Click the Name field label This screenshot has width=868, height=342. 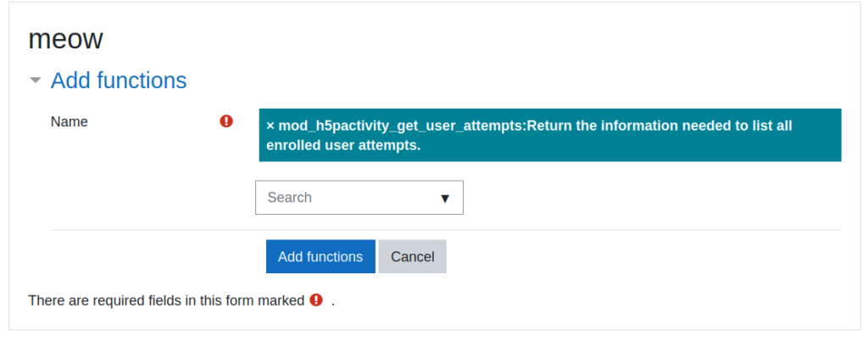tap(70, 121)
